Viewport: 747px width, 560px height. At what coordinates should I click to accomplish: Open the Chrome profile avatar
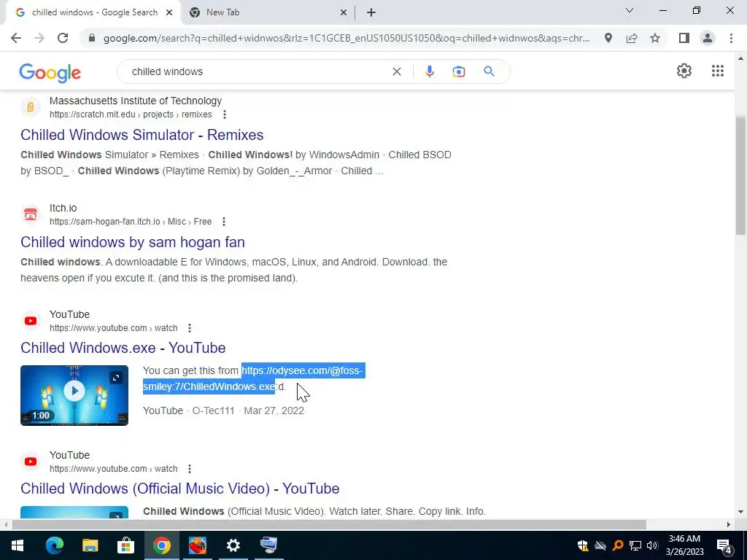click(x=708, y=38)
